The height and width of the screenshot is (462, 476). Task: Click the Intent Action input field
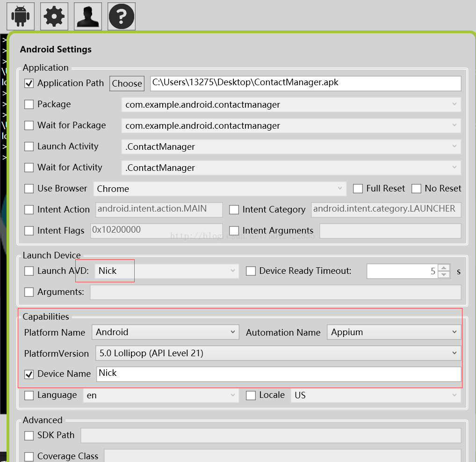[x=159, y=210]
